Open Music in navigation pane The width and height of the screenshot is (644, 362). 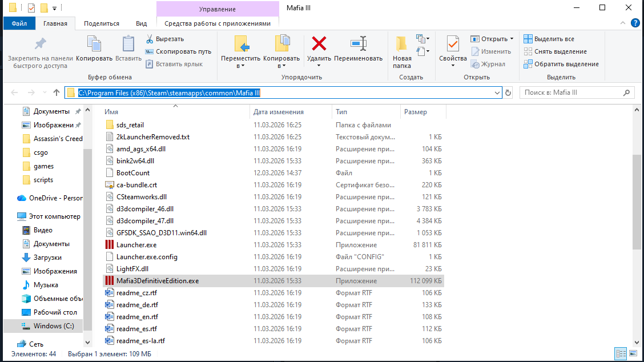[40, 285]
